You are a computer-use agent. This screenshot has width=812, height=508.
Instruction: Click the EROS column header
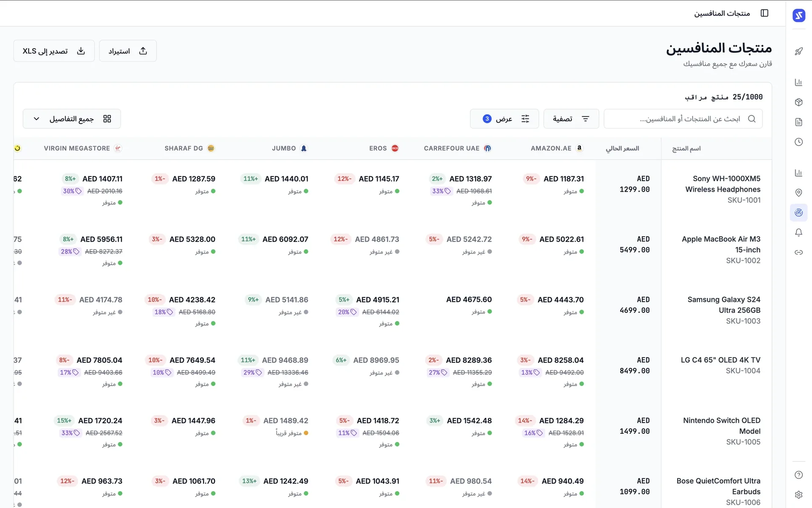[378, 149]
